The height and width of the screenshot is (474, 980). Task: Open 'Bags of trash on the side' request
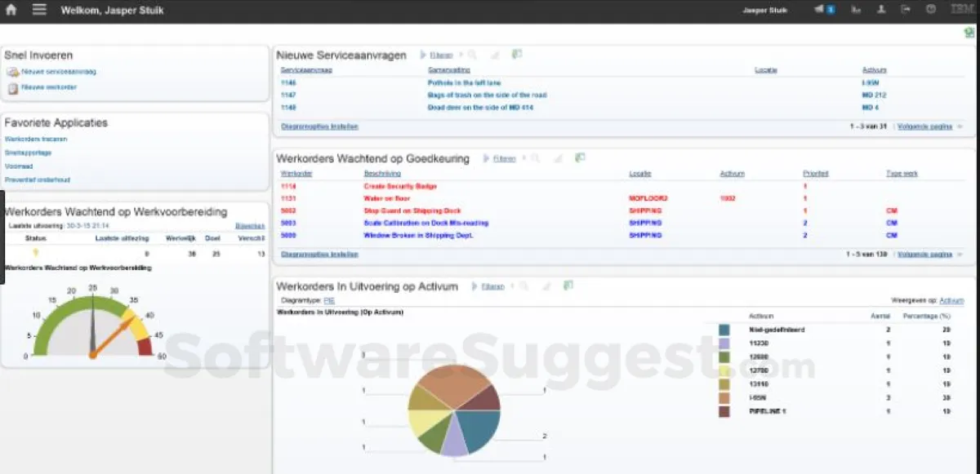point(487,95)
